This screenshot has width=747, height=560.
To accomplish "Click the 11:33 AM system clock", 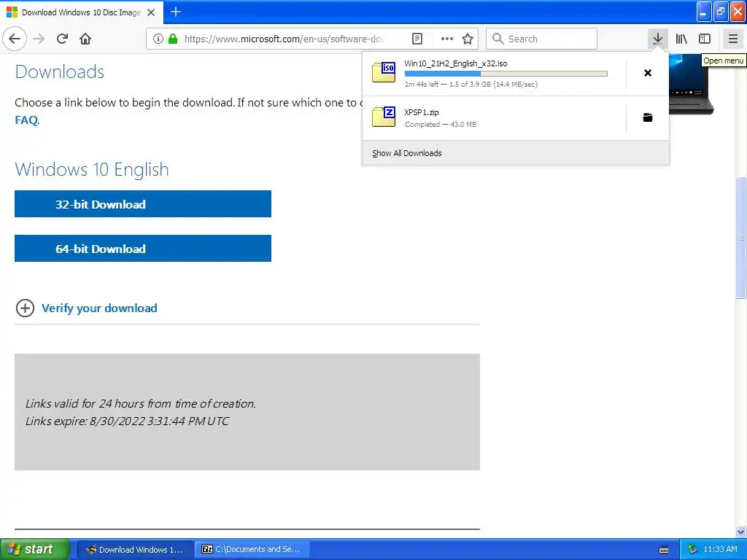I will click(720, 549).
